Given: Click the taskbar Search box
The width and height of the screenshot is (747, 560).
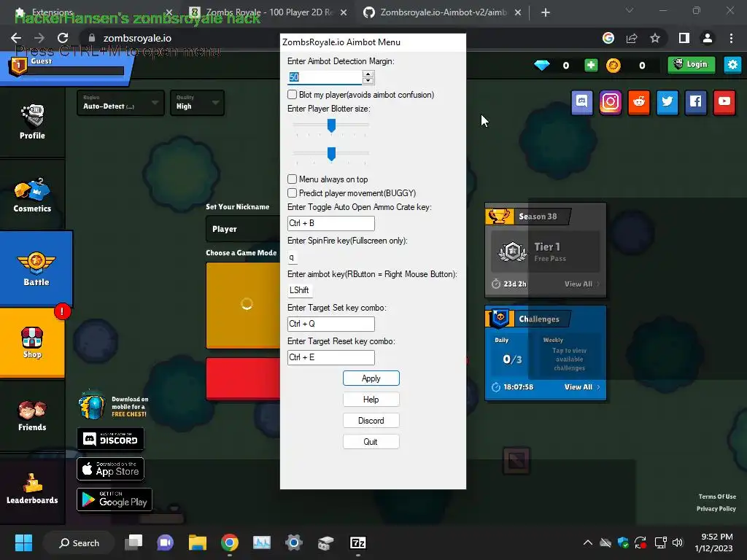Looking at the screenshot, I should [x=79, y=542].
